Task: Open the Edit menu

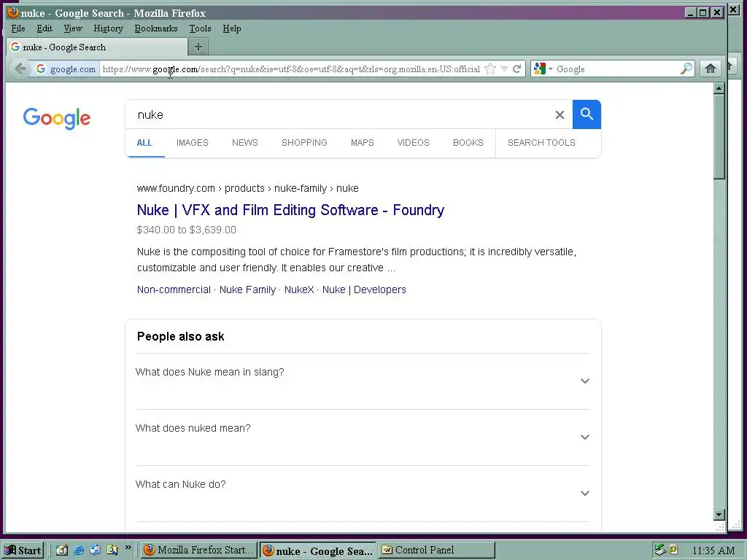Action: pos(44,28)
